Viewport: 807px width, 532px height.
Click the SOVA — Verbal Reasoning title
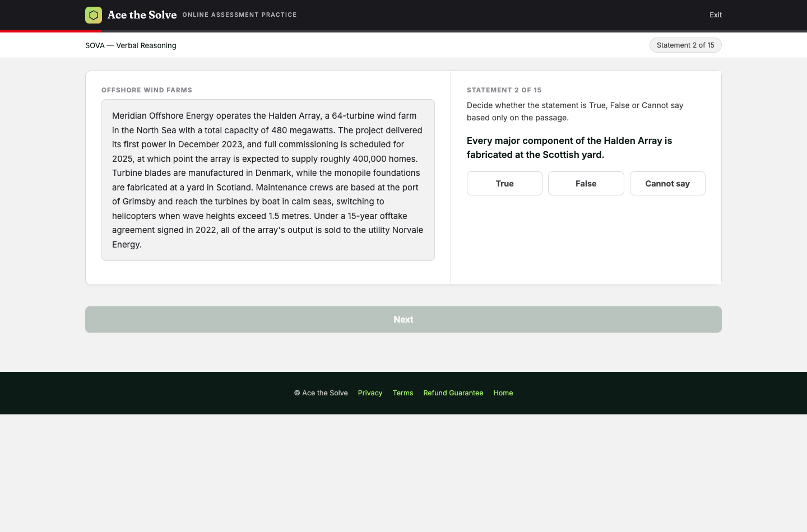[131, 45]
